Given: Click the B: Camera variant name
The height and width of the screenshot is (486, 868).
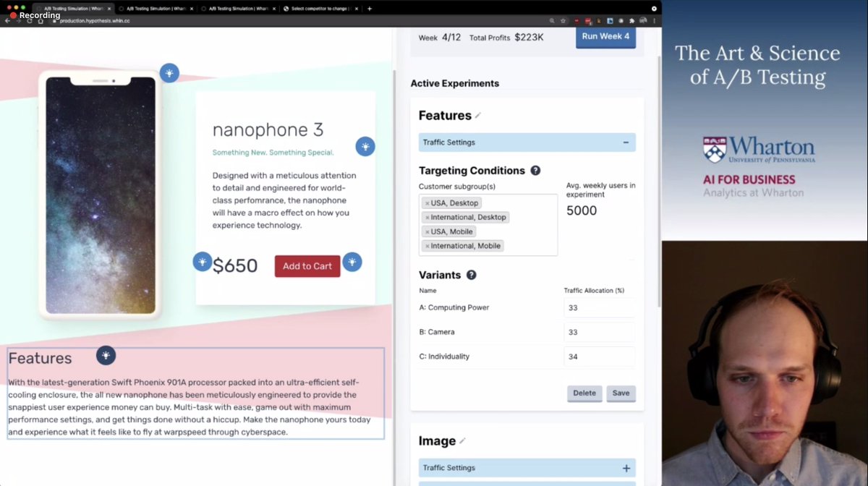Looking at the screenshot, I should click(437, 333).
